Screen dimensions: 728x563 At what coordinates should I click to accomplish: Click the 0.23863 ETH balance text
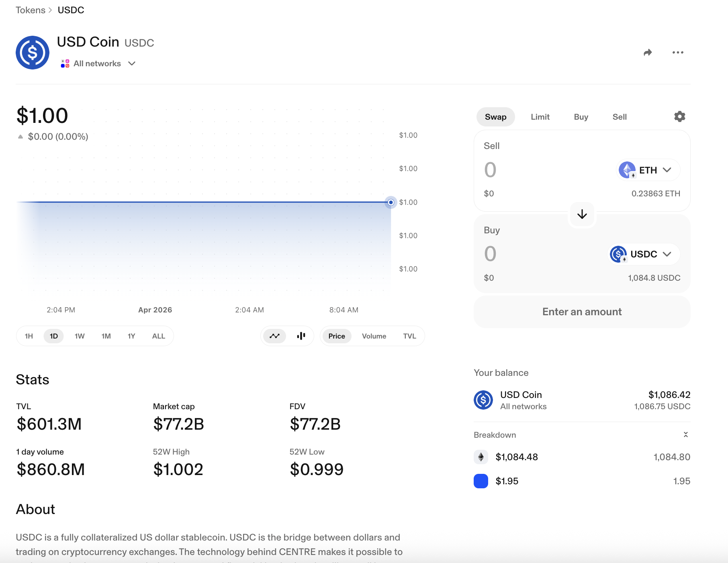656,194
